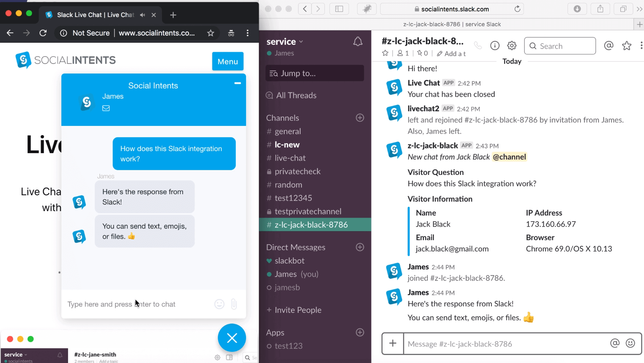The width and height of the screenshot is (644, 363).
Task: Click the Slack Search box
Action: [560, 46]
